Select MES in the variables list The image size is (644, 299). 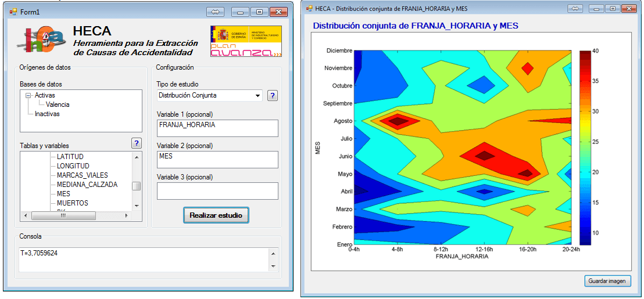[63, 194]
